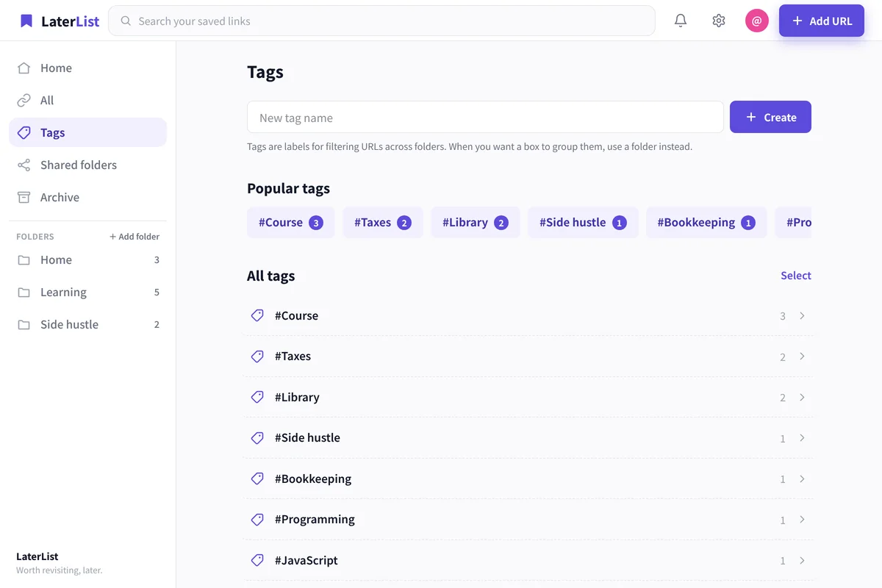Click the LaterList bookmark logo icon
The height and width of the screenshot is (588, 882).
point(26,21)
